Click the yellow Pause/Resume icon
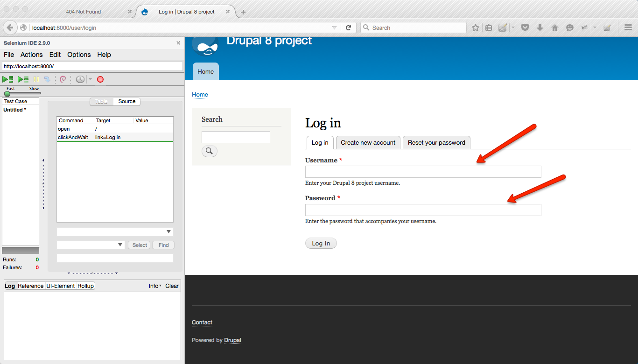 tap(36, 79)
